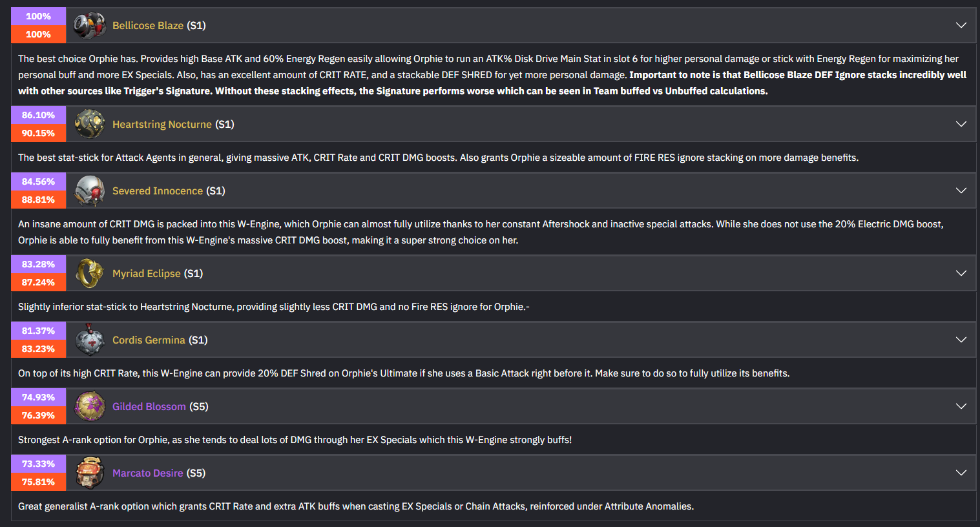980x527 pixels.
Task: Open the Gilded Blossom name link
Action: 149,406
